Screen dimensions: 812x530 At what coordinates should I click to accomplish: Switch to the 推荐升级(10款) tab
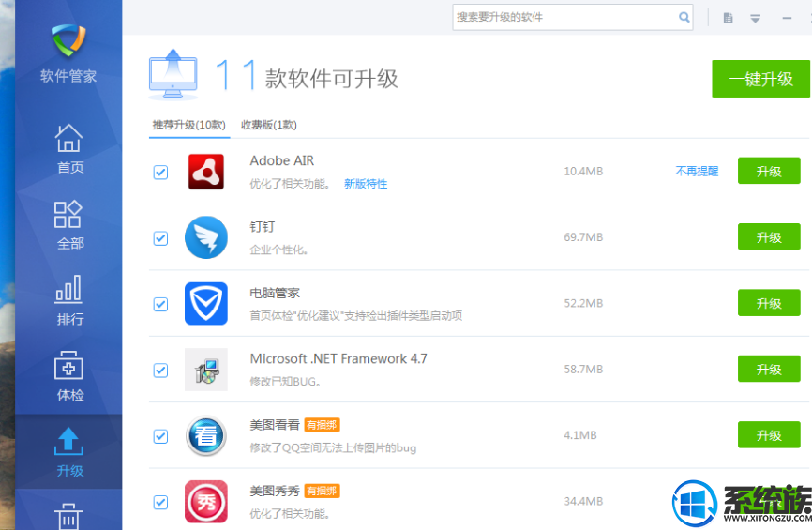[189, 125]
